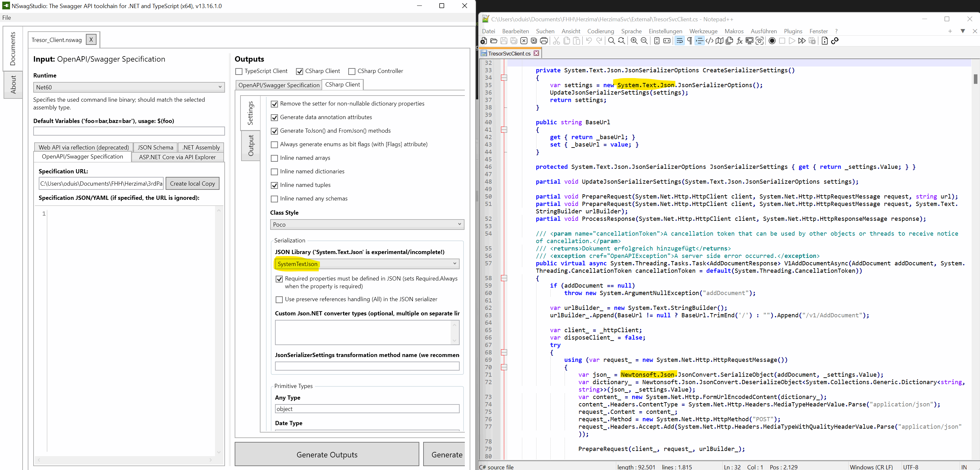Start recording a macro in Notepad++
The height and width of the screenshot is (470, 980).
[772, 41]
